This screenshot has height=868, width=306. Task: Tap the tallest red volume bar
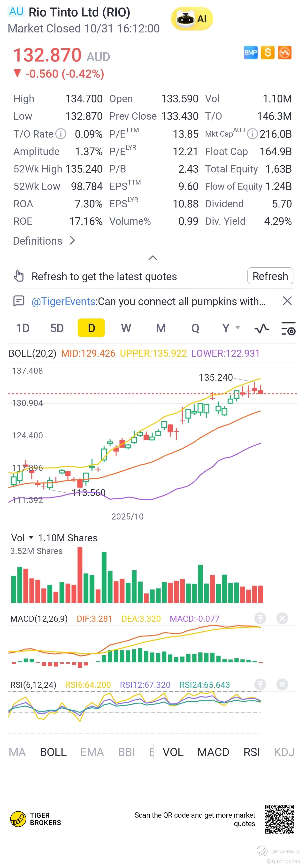click(x=80, y=575)
